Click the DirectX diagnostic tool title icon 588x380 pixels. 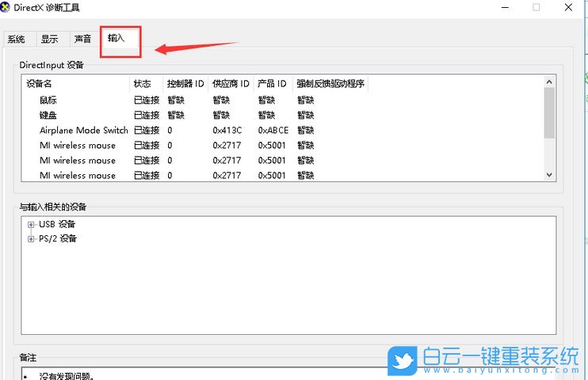6,7
